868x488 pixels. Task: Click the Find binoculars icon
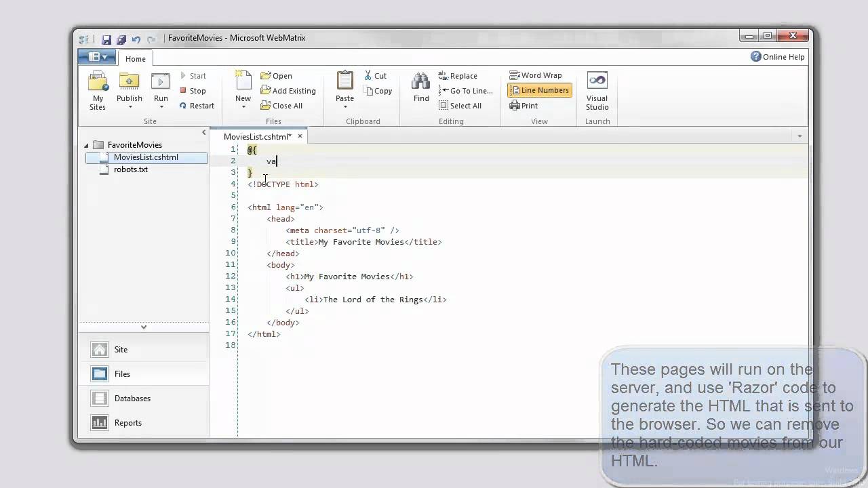pyautogui.click(x=421, y=82)
